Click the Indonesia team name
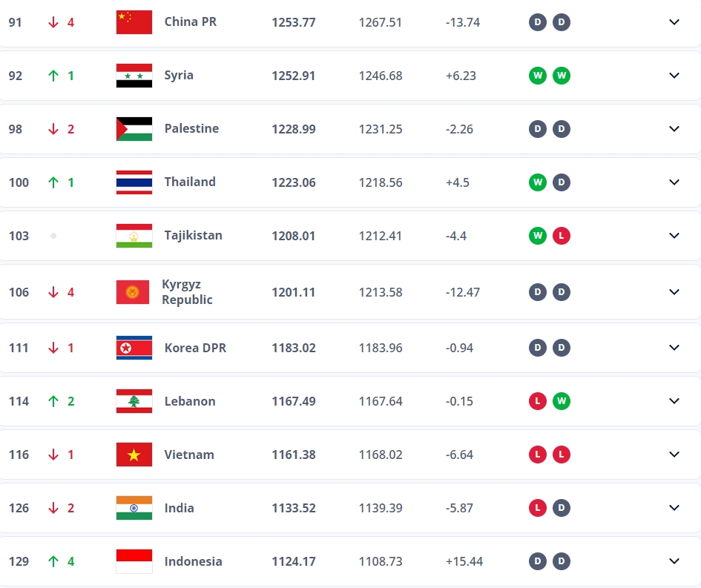Image resolution: width=701 pixels, height=588 pixels. coord(193,561)
